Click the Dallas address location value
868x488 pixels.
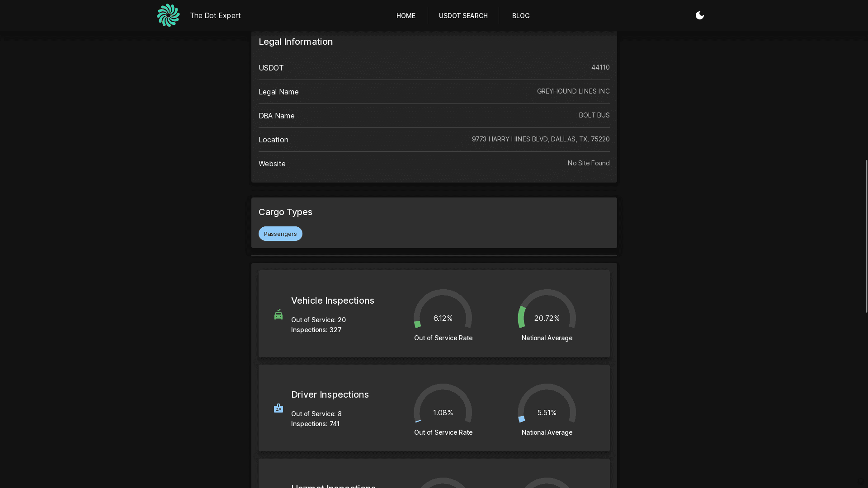tap(540, 139)
